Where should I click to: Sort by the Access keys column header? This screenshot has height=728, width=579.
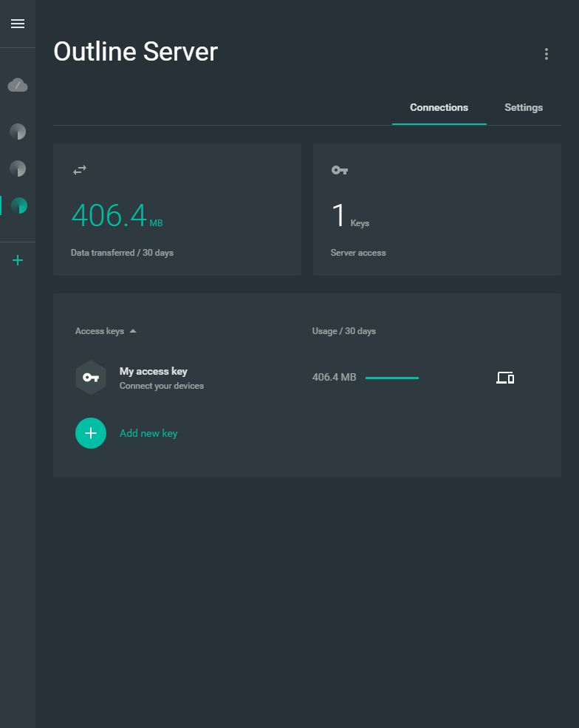tap(99, 331)
